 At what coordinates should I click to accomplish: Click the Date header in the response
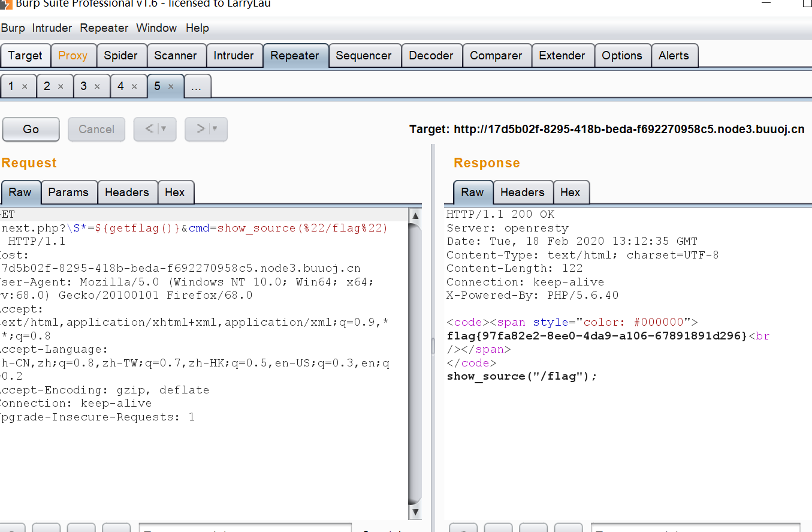point(572,242)
